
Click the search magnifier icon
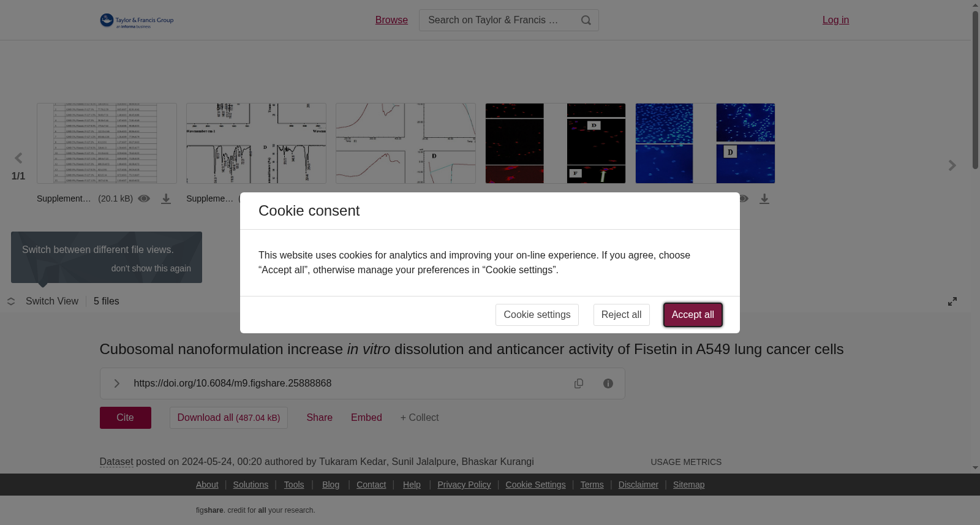click(x=586, y=20)
